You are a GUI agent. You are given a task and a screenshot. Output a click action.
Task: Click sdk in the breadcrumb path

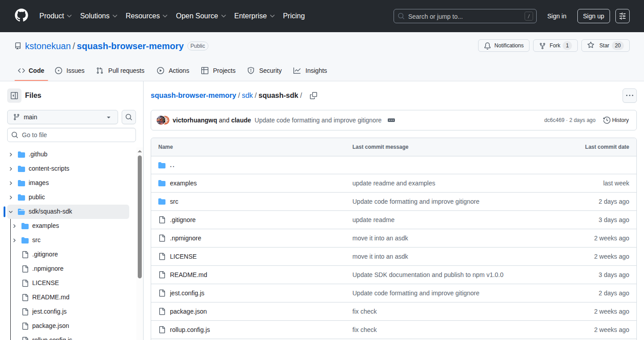pos(247,96)
